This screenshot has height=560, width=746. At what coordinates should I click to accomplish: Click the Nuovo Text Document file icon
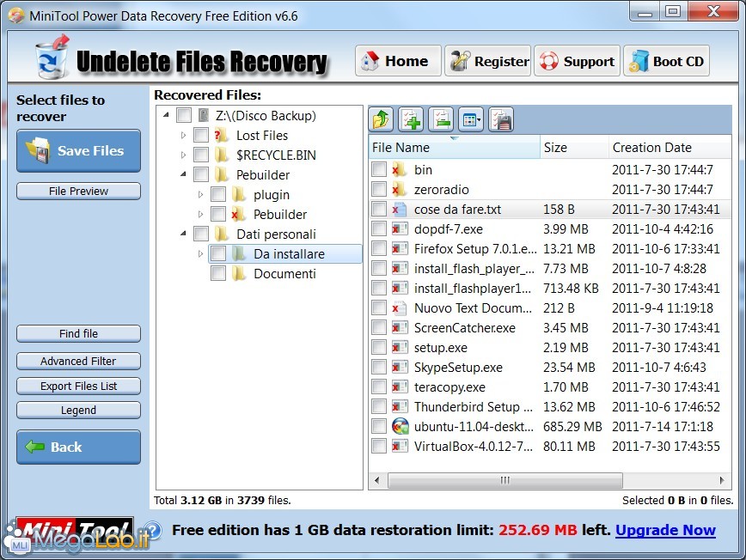coord(399,308)
